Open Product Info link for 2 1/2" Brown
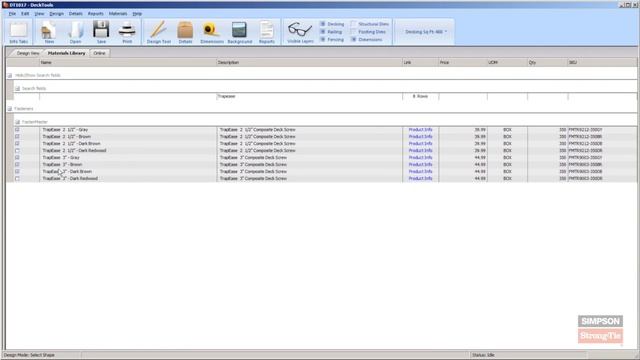Screen dimensions: 640x360 click(x=420, y=137)
